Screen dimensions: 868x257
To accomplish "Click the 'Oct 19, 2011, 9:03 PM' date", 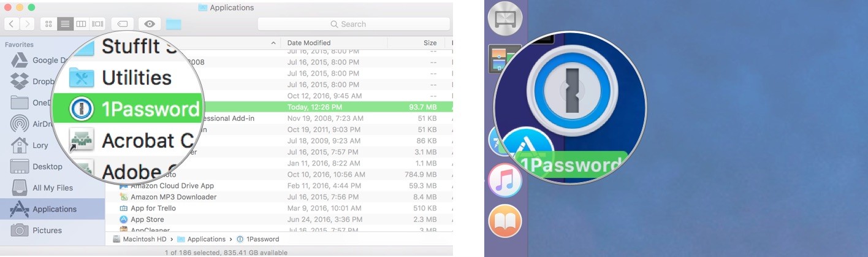I will pos(324,129).
